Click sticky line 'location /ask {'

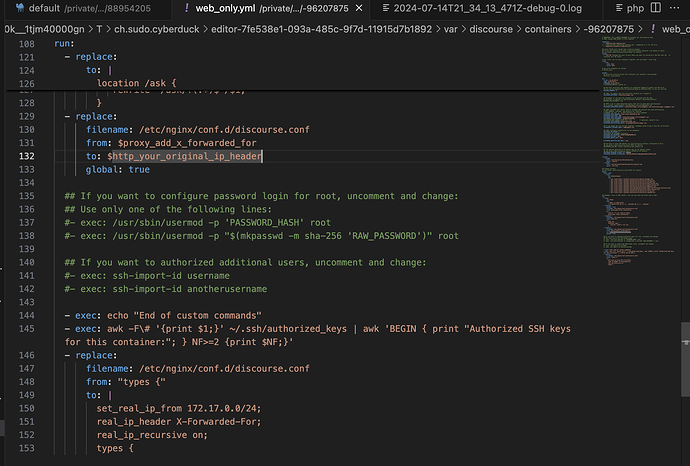(136, 83)
